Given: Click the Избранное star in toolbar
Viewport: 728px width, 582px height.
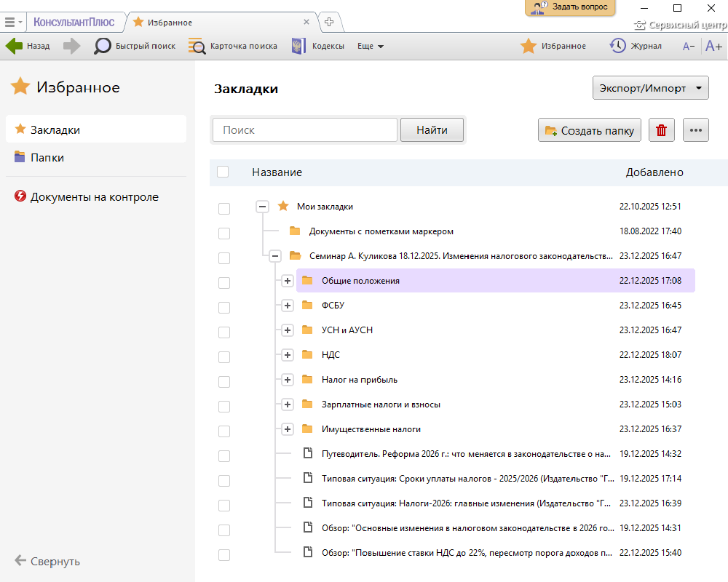Looking at the screenshot, I should (x=529, y=46).
